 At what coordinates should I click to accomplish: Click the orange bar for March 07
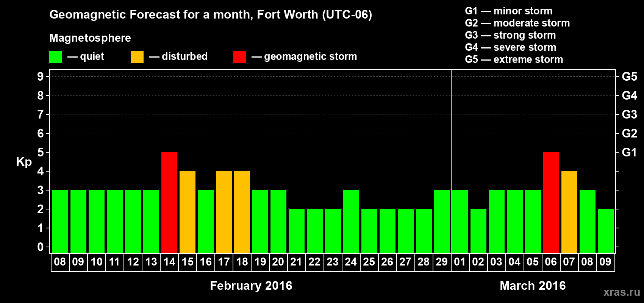tap(569, 212)
